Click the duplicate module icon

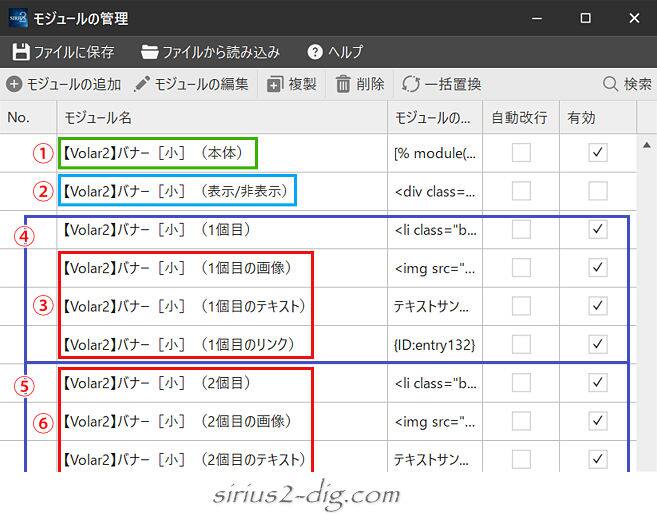275,84
